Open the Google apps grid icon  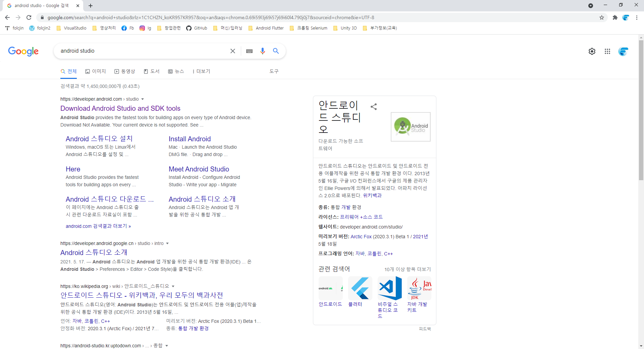607,51
